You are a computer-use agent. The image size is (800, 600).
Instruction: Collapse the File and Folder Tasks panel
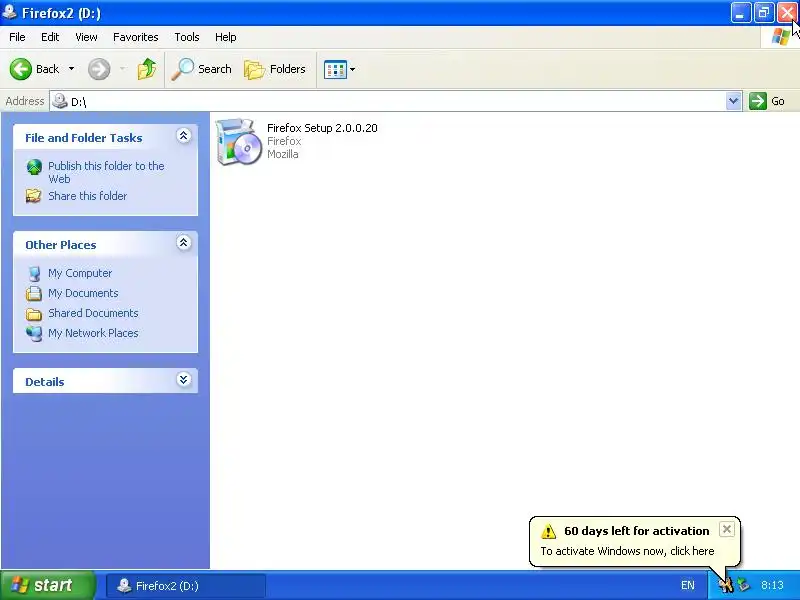click(x=184, y=136)
